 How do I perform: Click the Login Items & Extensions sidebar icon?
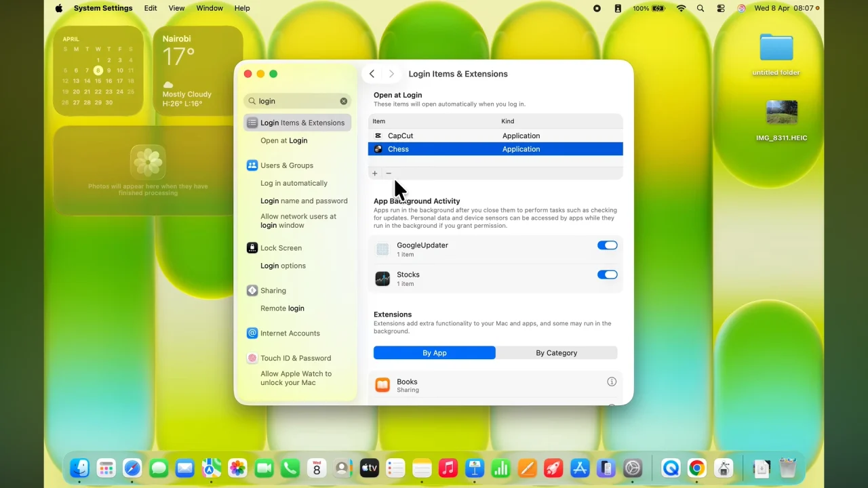[x=252, y=123]
